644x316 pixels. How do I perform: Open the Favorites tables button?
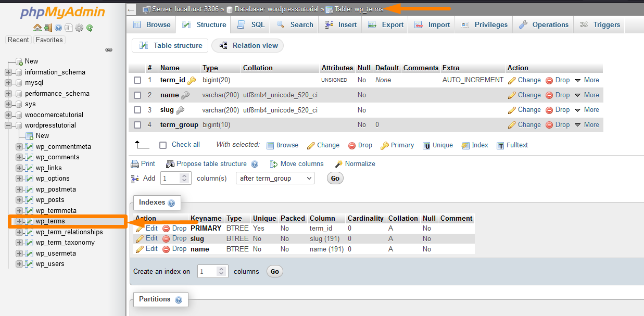(x=49, y=40)
